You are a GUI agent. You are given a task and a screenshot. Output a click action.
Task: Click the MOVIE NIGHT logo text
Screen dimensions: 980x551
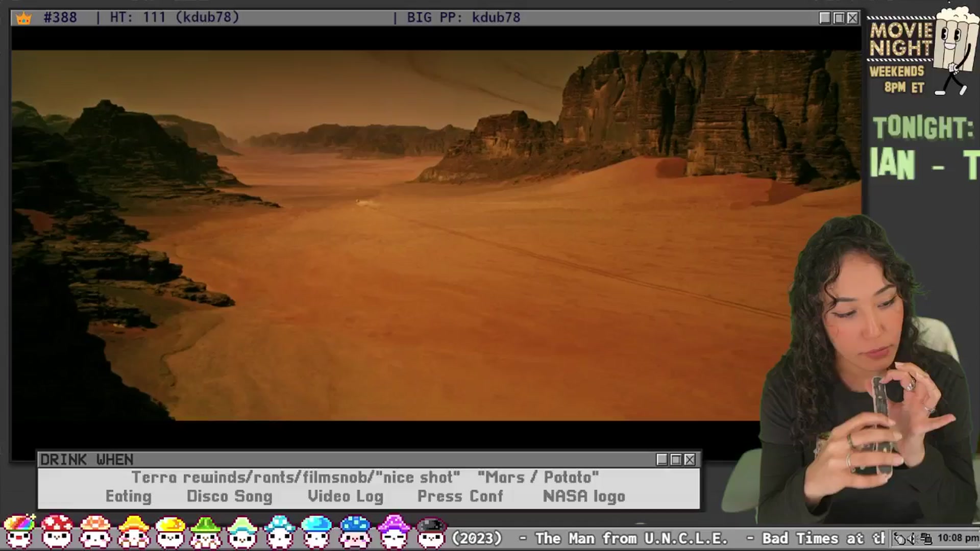point(901,39)
